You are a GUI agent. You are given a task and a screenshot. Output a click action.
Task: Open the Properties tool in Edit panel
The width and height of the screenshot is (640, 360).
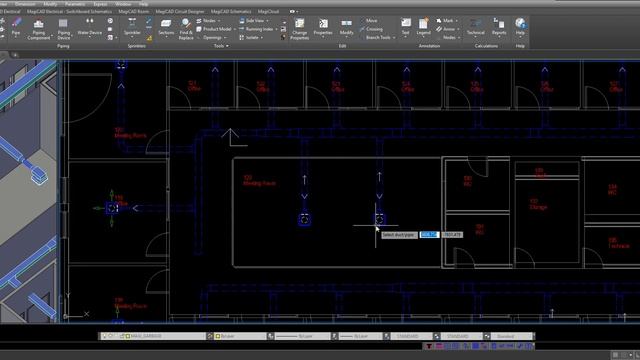point(323,28)
